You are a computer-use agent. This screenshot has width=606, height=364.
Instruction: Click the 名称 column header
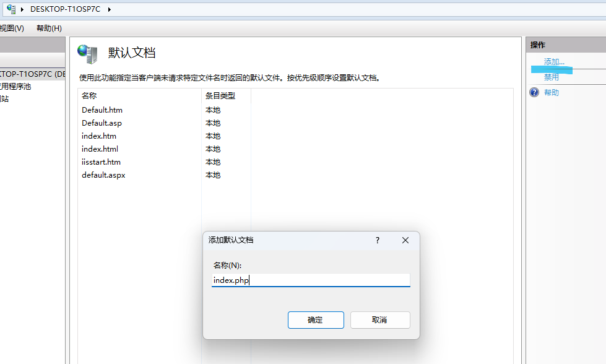point(139,96)
